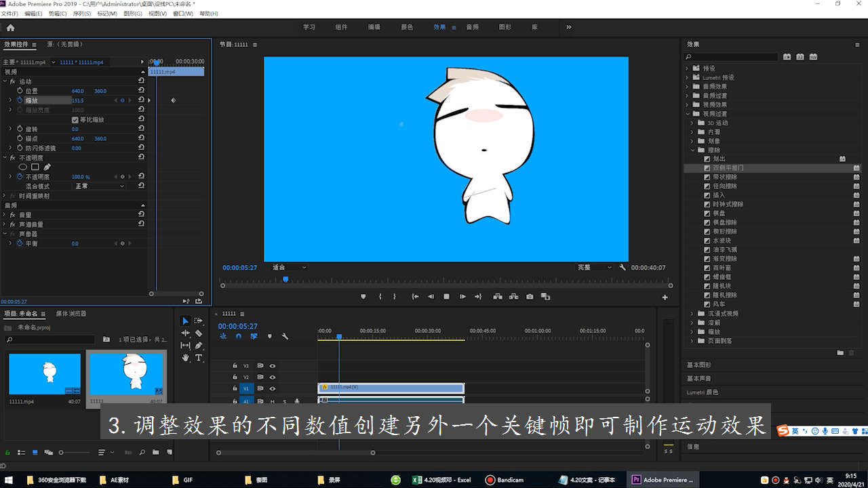Stop playback in the Program Monitor
The width and height of the screenshot is (868, 488).
coord(446,296)
